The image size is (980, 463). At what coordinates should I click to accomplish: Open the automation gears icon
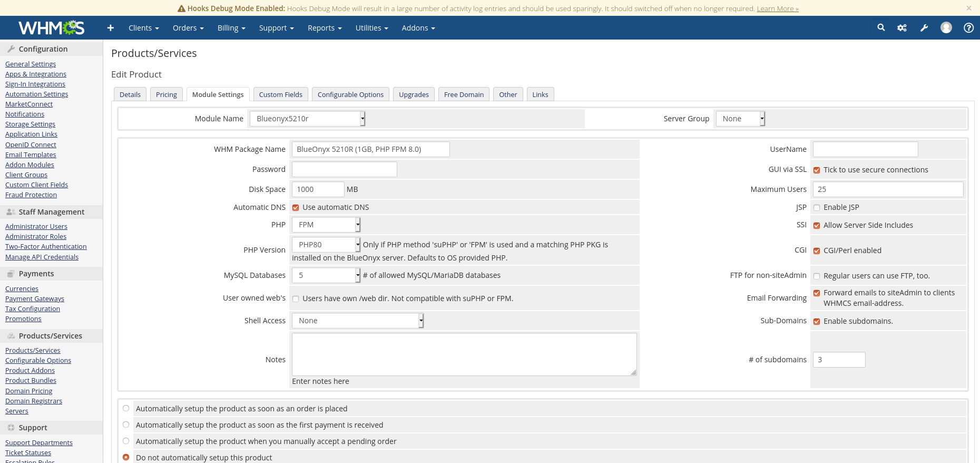point(902,28)
